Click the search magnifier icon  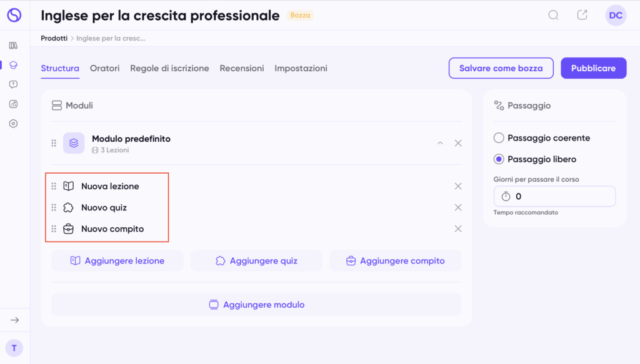553,15
